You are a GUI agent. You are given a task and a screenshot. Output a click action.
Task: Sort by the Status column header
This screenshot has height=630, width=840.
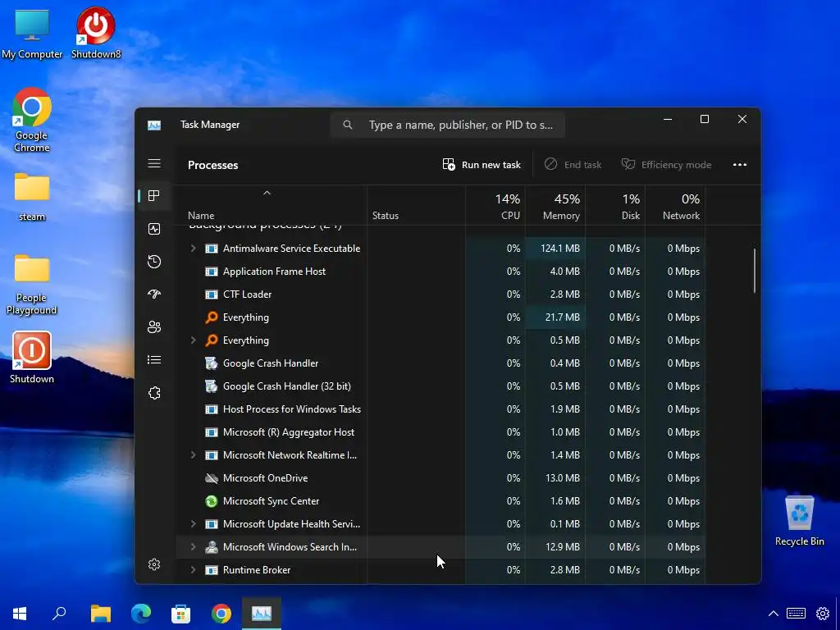416,206
